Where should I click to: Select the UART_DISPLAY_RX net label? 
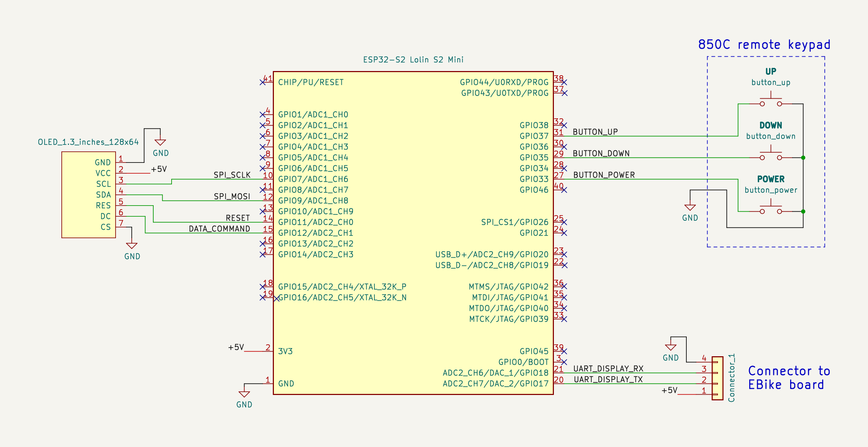tap(608, 368)
